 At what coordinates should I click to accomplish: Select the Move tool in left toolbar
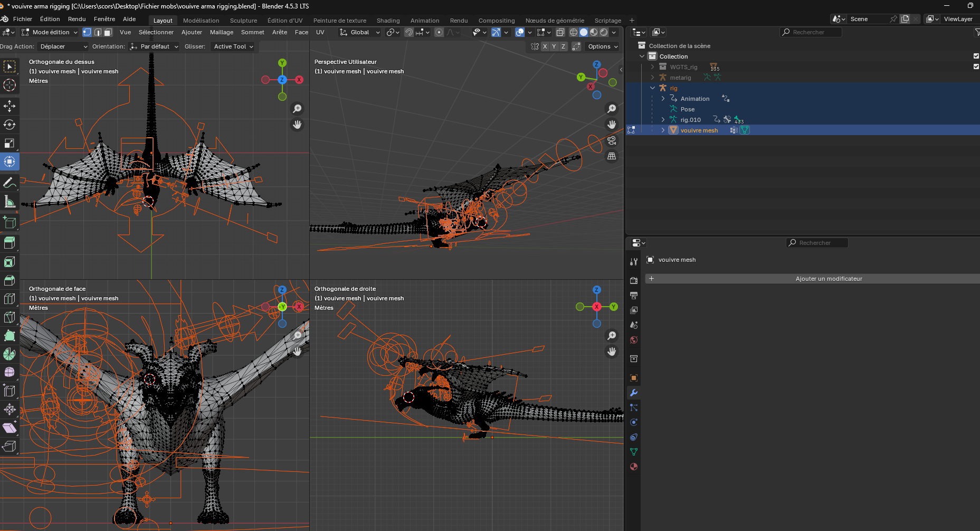tap(9, 106)
